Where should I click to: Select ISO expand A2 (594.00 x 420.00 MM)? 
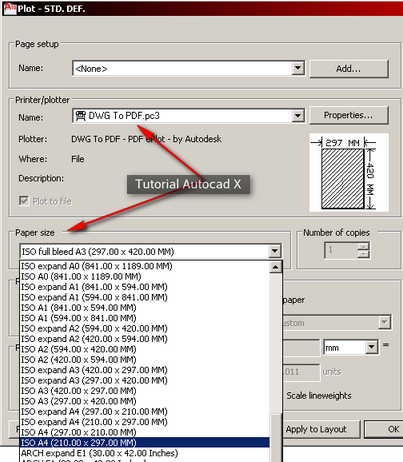pyautogui.click(x=145, y=328)
